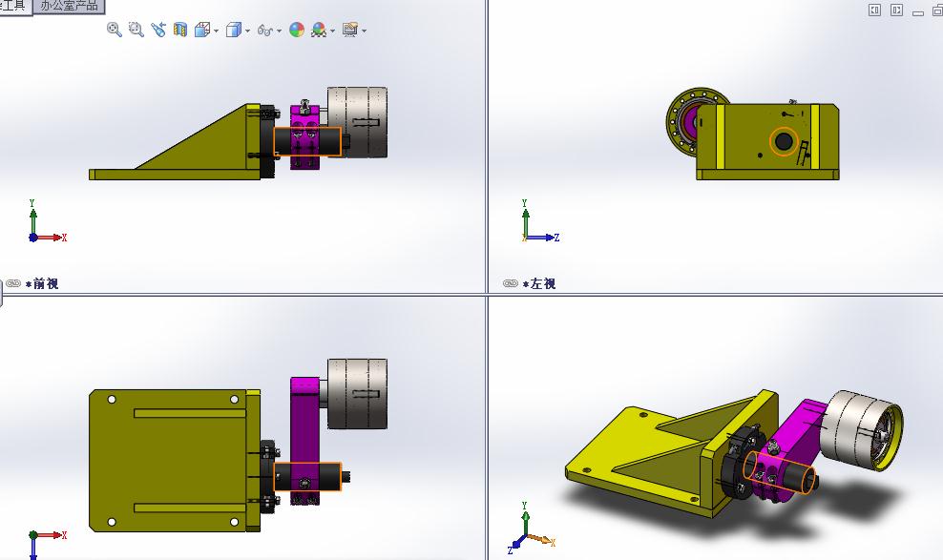The image size is (943, 560).
Task: Click the YZ coordinate triad in left view
Action: [540, 221]
